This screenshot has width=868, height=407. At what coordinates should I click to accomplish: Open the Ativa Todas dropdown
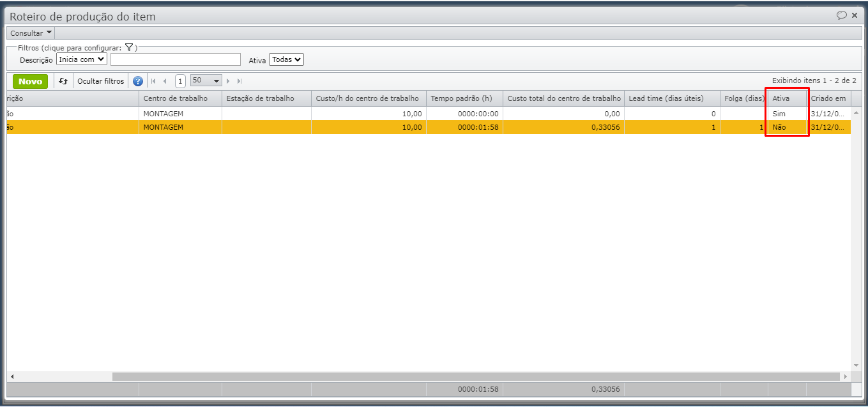(x=287, y=59)
